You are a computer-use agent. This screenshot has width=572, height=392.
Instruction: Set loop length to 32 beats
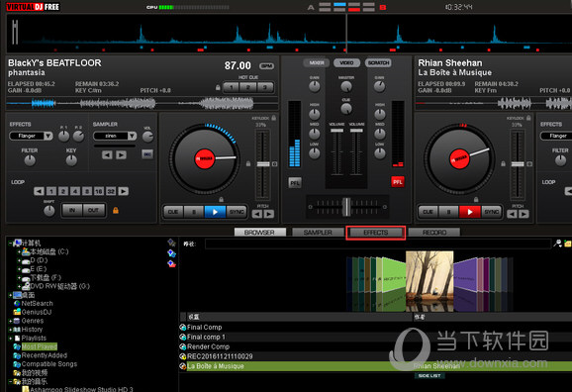(111, 191)
